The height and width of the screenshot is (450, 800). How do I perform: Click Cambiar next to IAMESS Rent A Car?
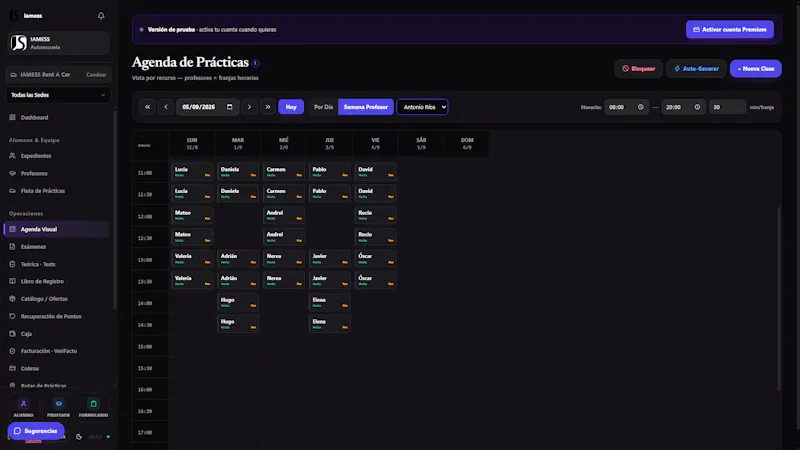pos(96,74)
